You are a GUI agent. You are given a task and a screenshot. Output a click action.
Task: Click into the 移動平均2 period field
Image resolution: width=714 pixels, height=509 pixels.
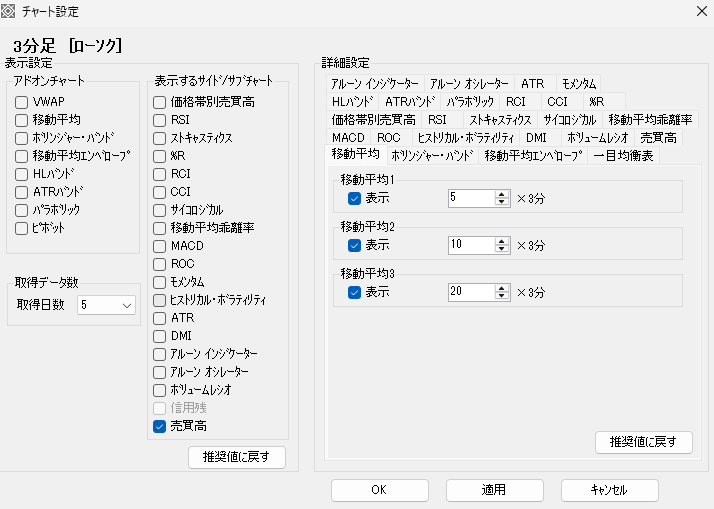tap(470, 245)
